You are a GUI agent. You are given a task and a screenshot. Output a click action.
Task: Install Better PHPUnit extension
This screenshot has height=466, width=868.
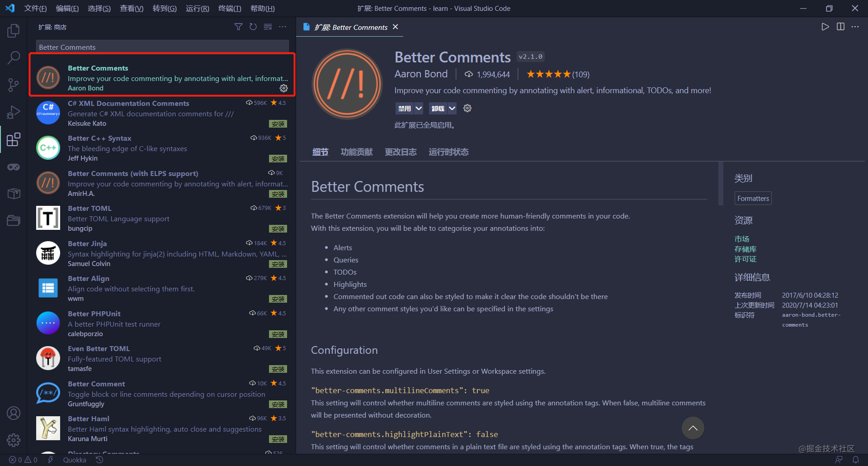(278, 334)
